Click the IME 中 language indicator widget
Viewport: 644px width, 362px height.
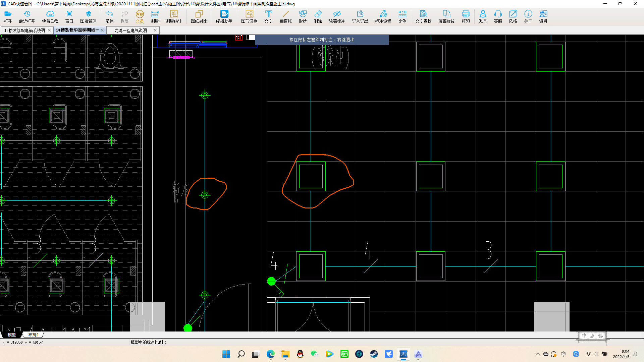[593, 336]
